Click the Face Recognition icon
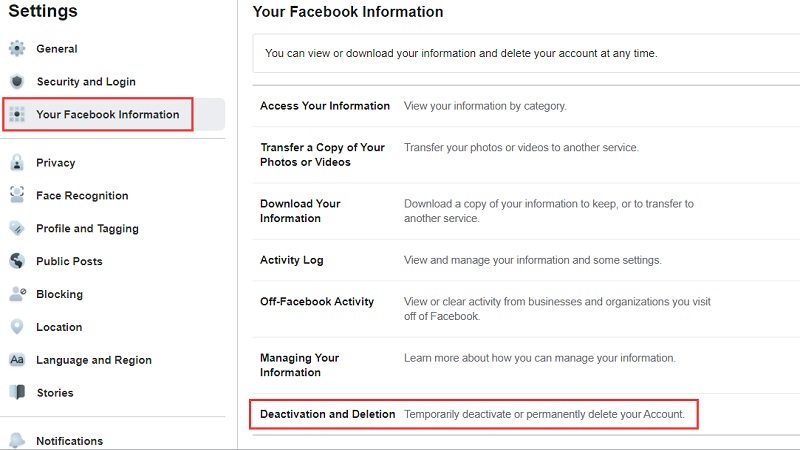The width and height of the screenshot is (800, 450). point(17,196)
